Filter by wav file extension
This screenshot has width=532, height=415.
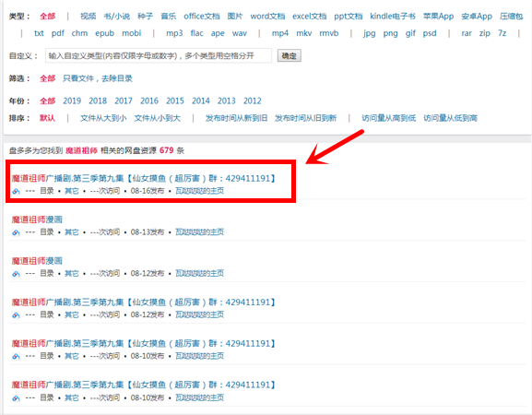point(240,33)
